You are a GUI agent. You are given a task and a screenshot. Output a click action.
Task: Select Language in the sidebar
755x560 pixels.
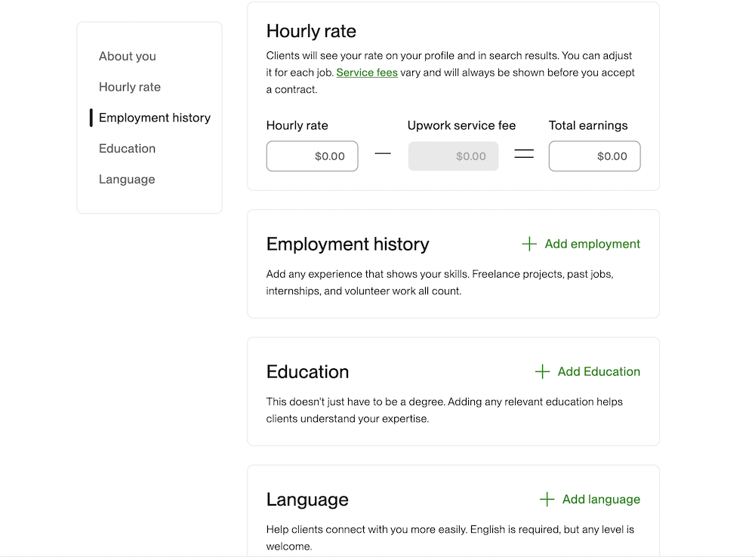(126, 179)
